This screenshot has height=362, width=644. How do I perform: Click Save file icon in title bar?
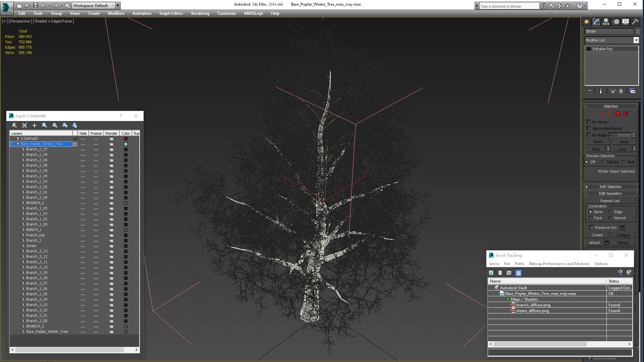coord(35,5)
